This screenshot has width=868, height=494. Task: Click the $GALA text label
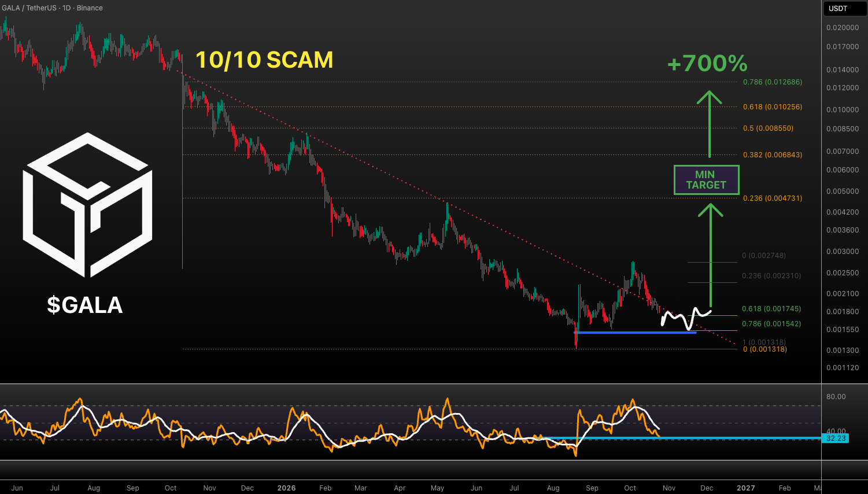click(85, 305)
